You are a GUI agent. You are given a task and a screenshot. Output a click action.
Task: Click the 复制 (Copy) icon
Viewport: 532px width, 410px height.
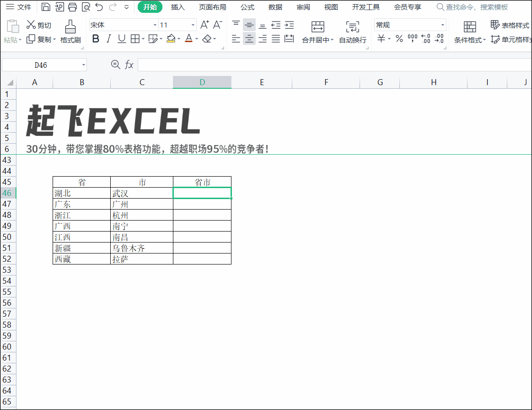[x=31, y=39]
